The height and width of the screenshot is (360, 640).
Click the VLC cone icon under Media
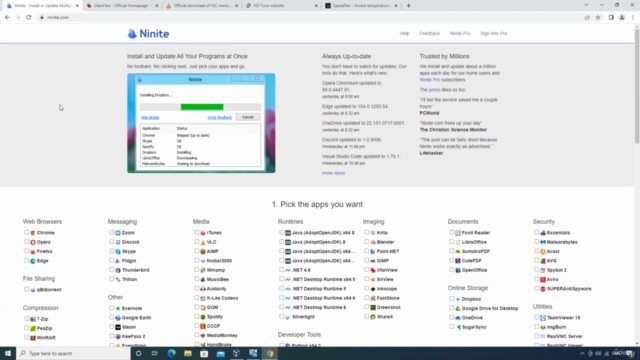point(203,242)
